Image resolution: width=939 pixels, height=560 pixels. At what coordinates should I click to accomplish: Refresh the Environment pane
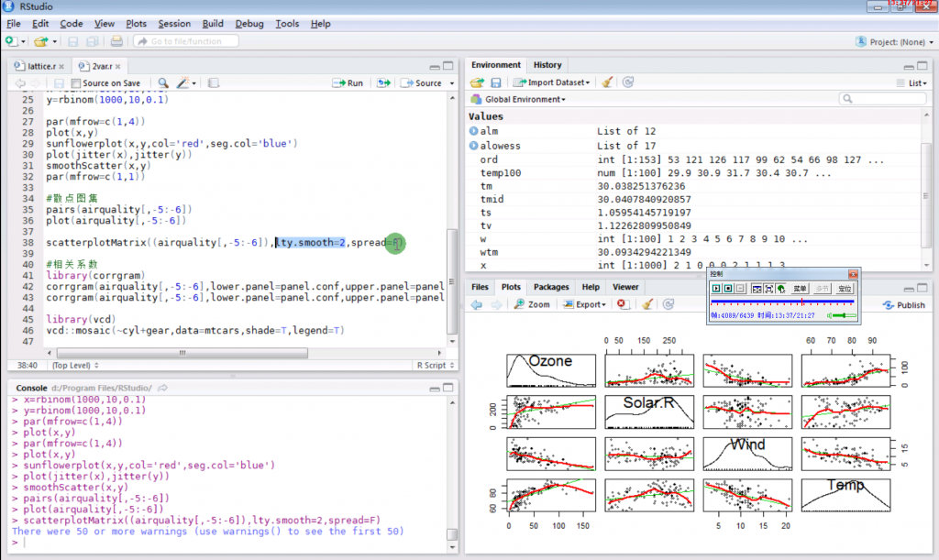(627, 82)
